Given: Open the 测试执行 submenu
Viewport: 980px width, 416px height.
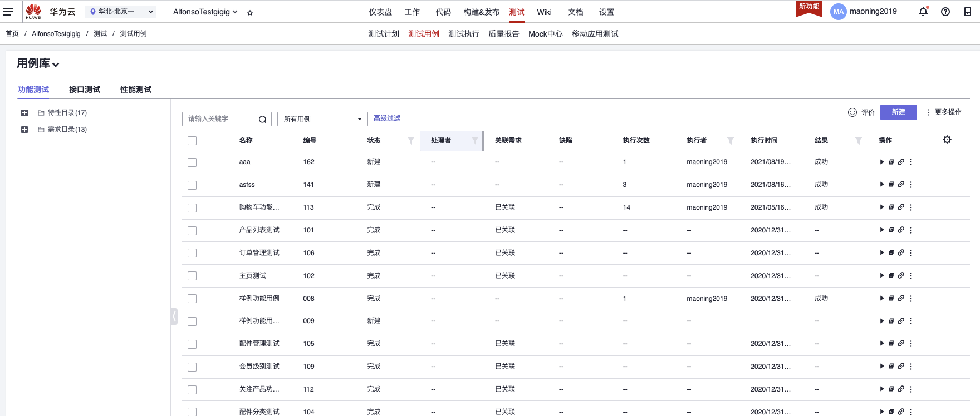Looking at the screenshot, I should pyautogui.click(x=464, y=34).
